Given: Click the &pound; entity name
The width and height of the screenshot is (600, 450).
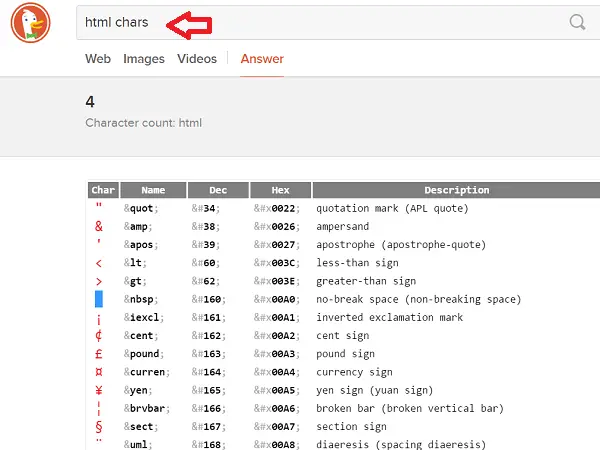Looking at the screenshot, I should pyautogui.click(x=144, y=354).
